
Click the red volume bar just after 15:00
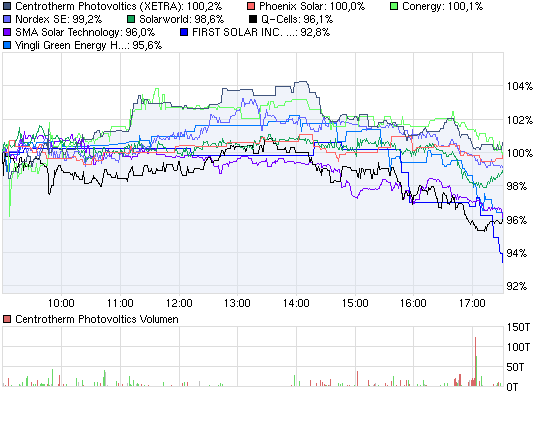pos(357,379)
